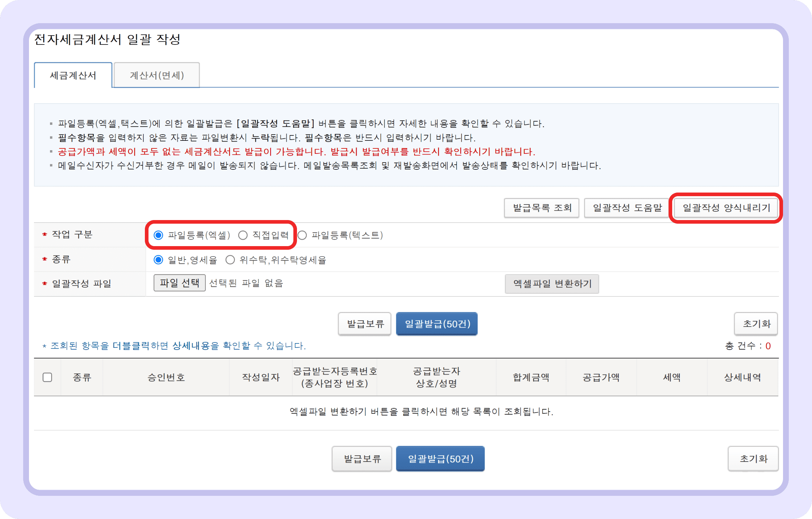The width and height of the screenshot is (812, 519).
Task: Run 엑셀파일 변환하기 conversion
Action: [x=552, y=284]
